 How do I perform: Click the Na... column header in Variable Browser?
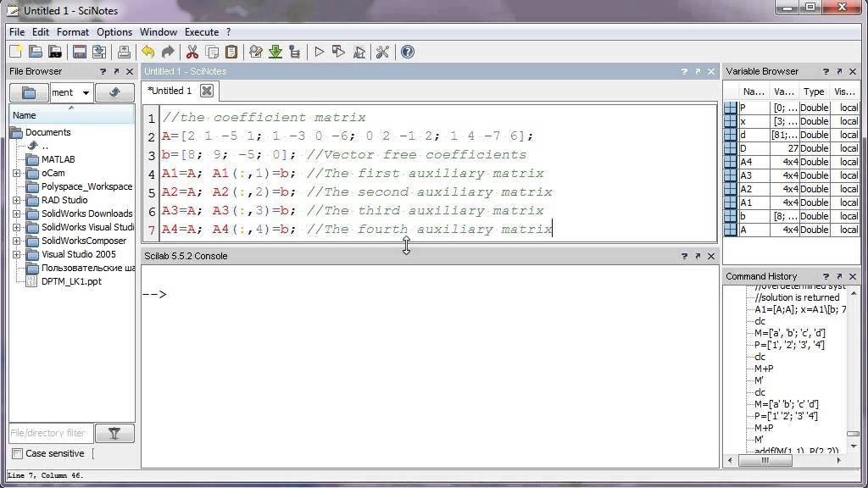[754, 91]
